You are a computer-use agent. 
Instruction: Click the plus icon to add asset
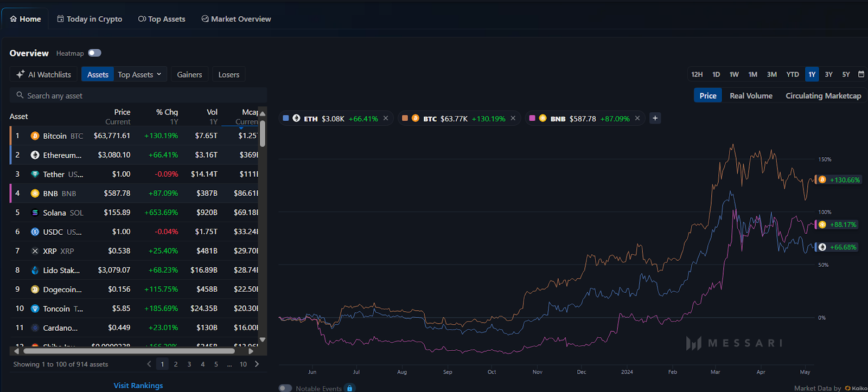tap(655, 118)
